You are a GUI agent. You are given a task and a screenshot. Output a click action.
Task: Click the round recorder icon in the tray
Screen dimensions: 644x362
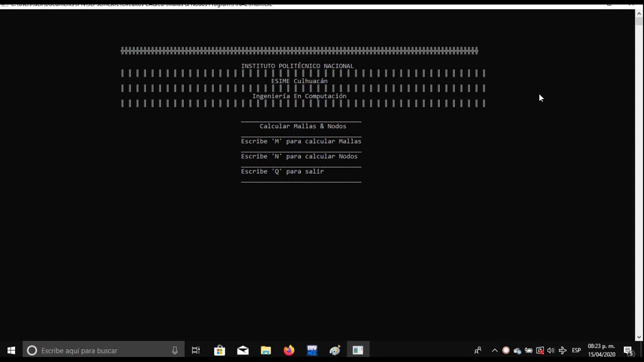tap(506, 350)
